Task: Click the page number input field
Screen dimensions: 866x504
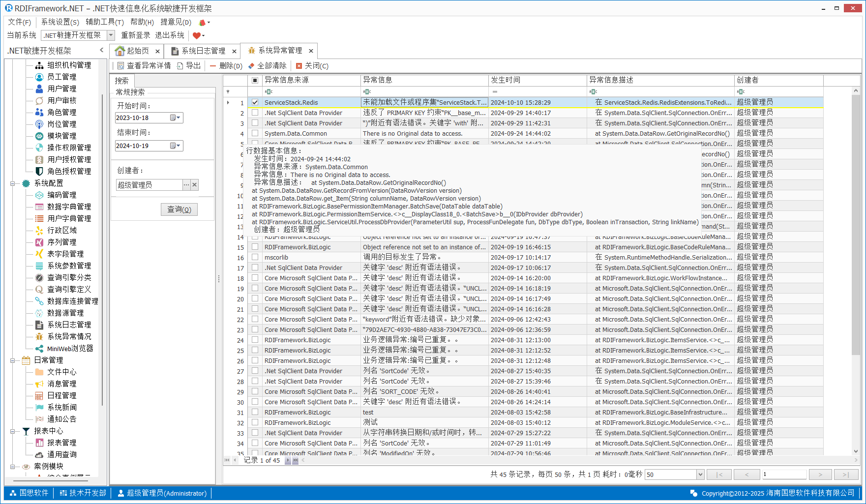Action: coord(783,474)
